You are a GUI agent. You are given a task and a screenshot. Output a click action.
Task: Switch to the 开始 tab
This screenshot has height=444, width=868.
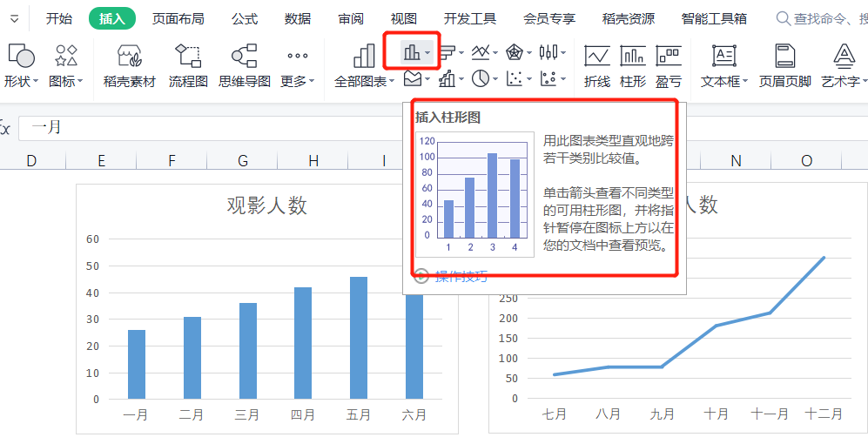[x=58, y=19]
